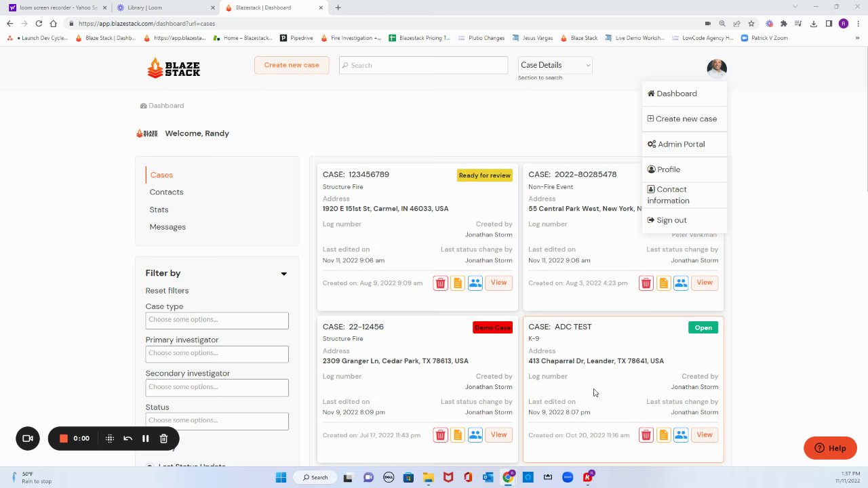Click Ready for review status badge

point(485,176)
